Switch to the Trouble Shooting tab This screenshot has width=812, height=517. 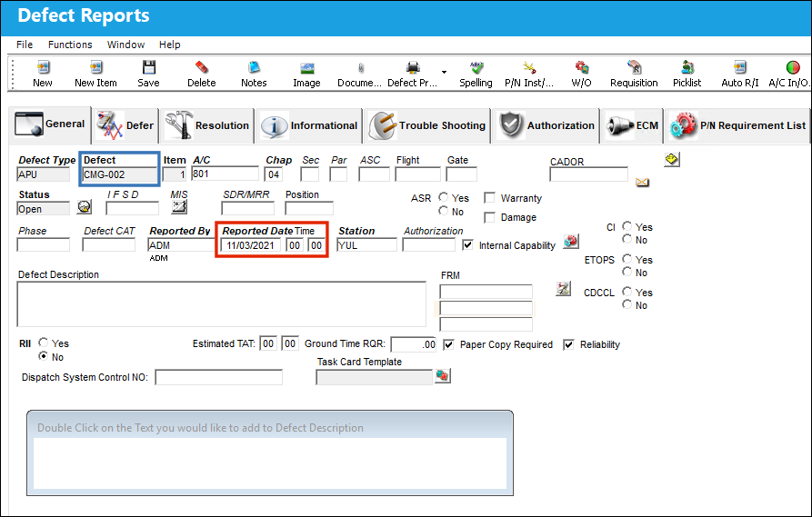pyautogui.click(x=427, y=125)
